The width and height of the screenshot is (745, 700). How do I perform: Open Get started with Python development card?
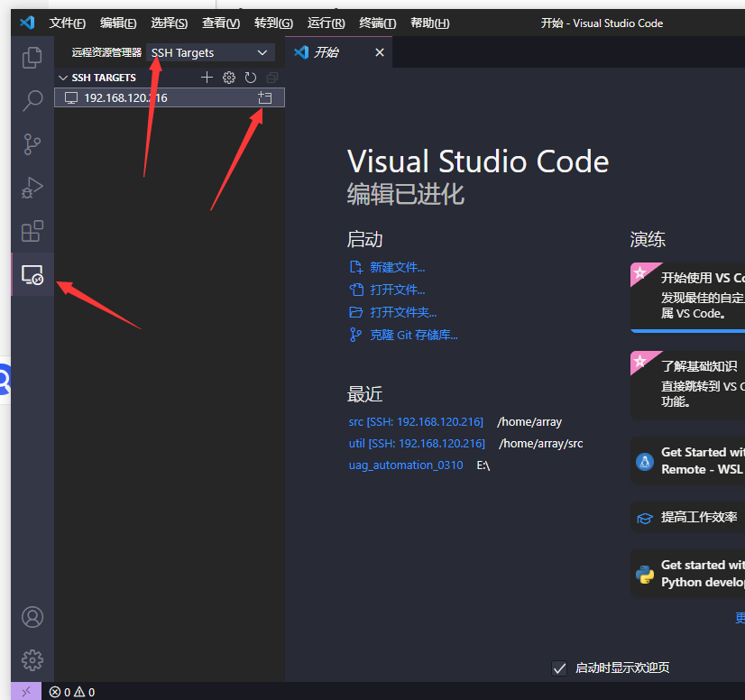pos(687,574)
